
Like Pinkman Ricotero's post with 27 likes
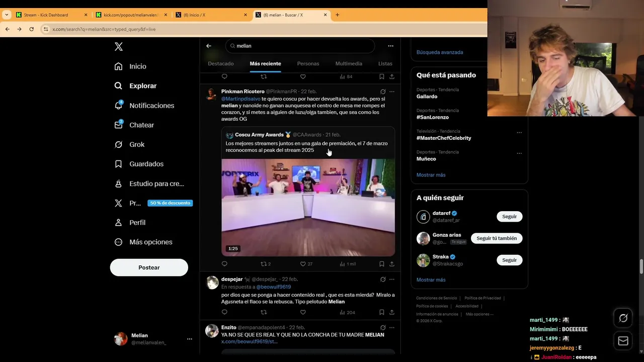(306, 264)
